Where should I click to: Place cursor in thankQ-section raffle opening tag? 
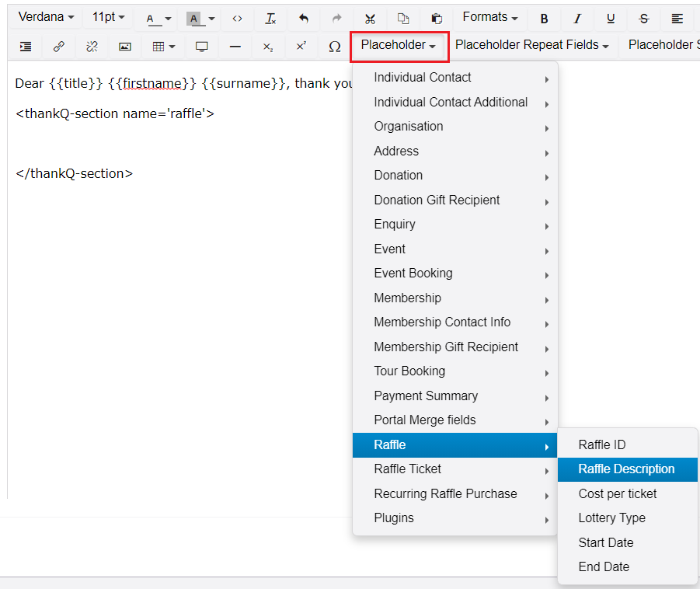pos(115,114)
